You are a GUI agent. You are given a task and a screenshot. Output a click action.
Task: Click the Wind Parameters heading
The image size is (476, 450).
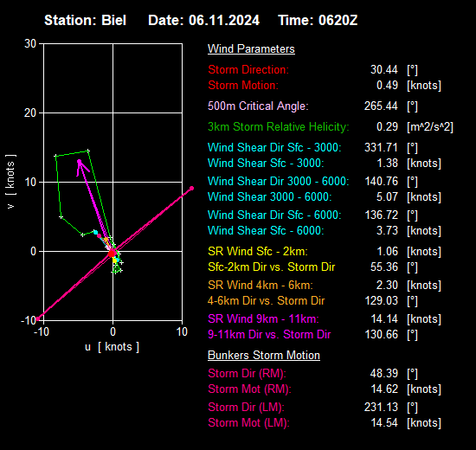click(x=251, y=48)
